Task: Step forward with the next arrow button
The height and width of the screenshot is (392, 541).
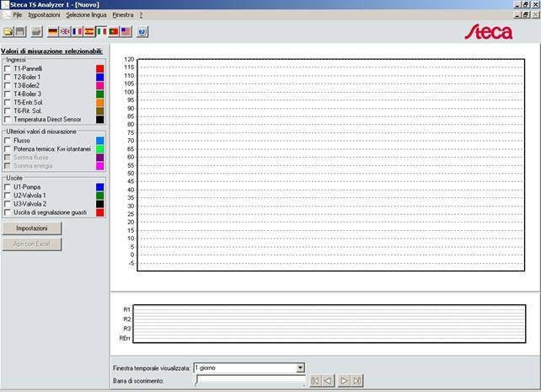Action: tap(344, 380)
